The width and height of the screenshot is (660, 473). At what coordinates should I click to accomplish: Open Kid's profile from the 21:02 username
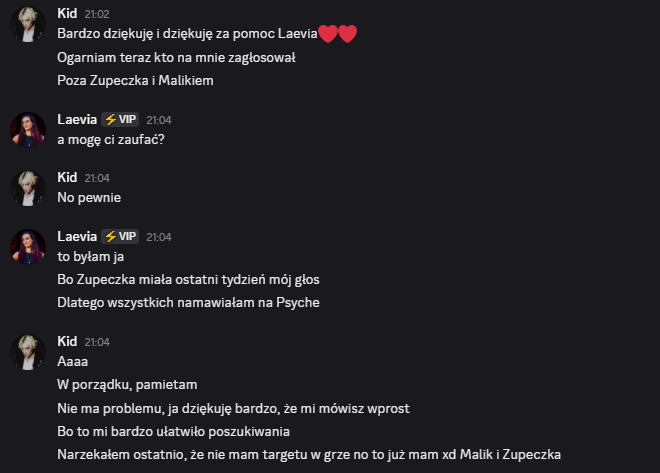click(67, 13)
